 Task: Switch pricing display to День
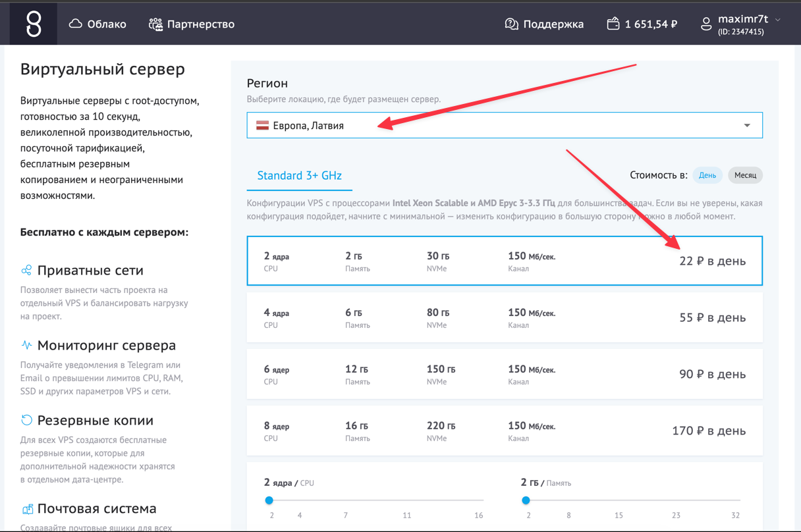click(x=707, y=175)
